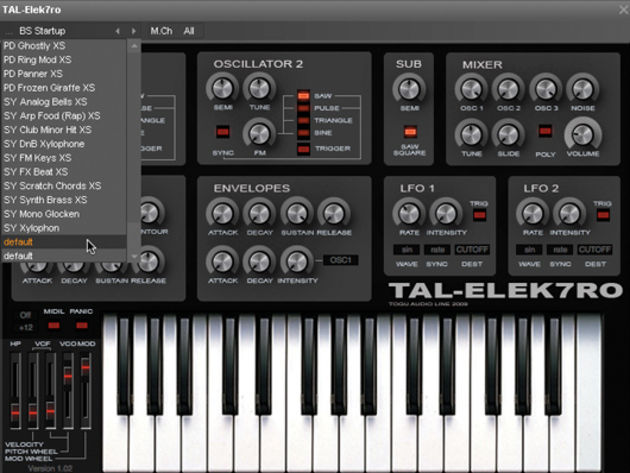Click Envelopes bottom-row ATTACK knob
The height and width of the screenshot is (473, 630).
222,262
